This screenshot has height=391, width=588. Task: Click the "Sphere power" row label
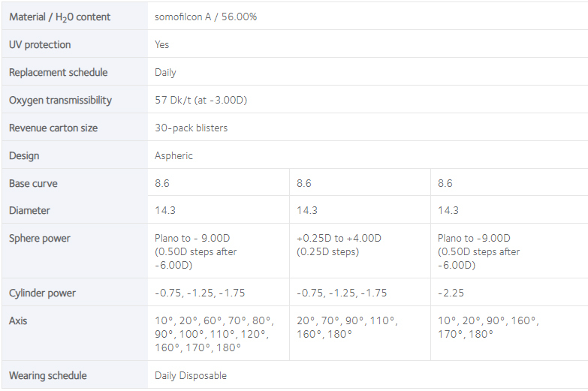click(x=39, y=238)
